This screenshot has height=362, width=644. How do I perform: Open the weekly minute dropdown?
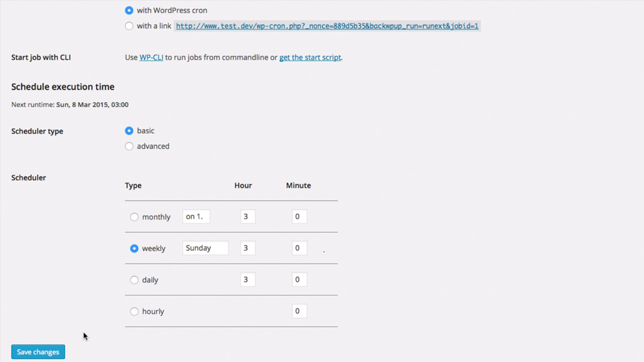[299, 248]
